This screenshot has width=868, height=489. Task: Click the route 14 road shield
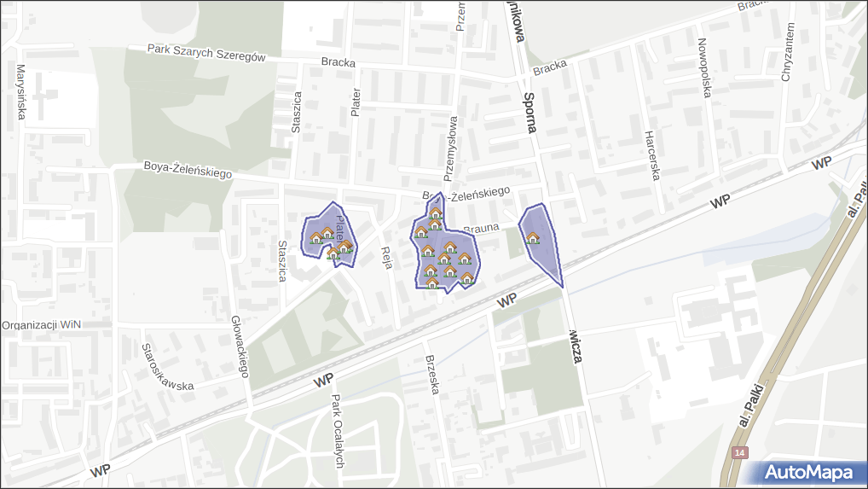(x=740, y=451)
